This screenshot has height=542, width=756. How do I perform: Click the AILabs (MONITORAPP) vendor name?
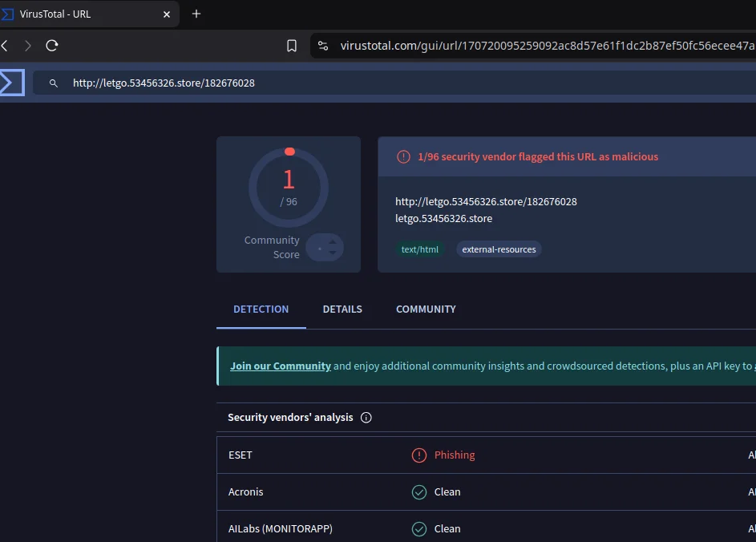click(x=280, y=529)
